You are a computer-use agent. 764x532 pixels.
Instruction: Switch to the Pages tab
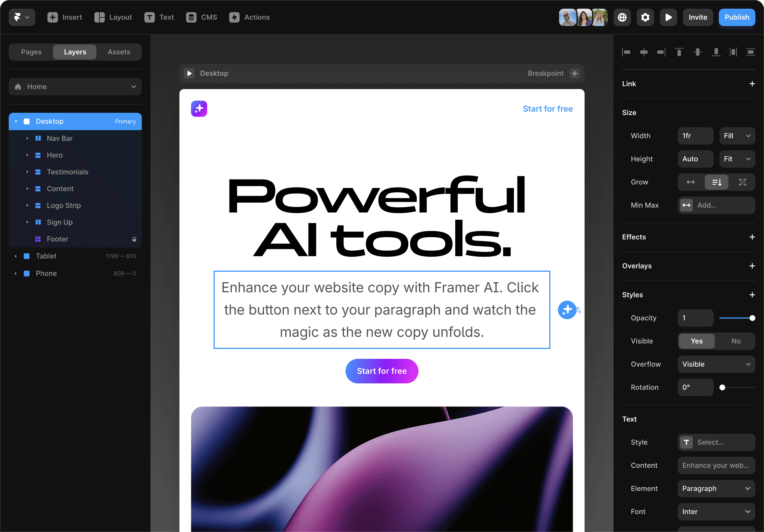pos(31,52)
